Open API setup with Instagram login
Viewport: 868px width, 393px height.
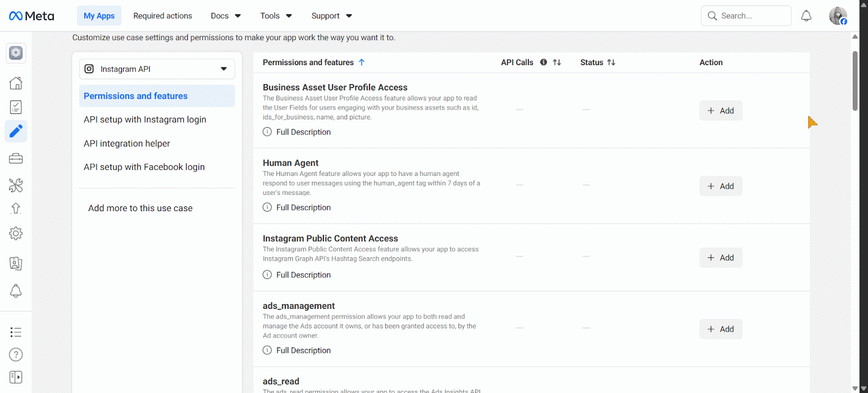coord(145,119)
